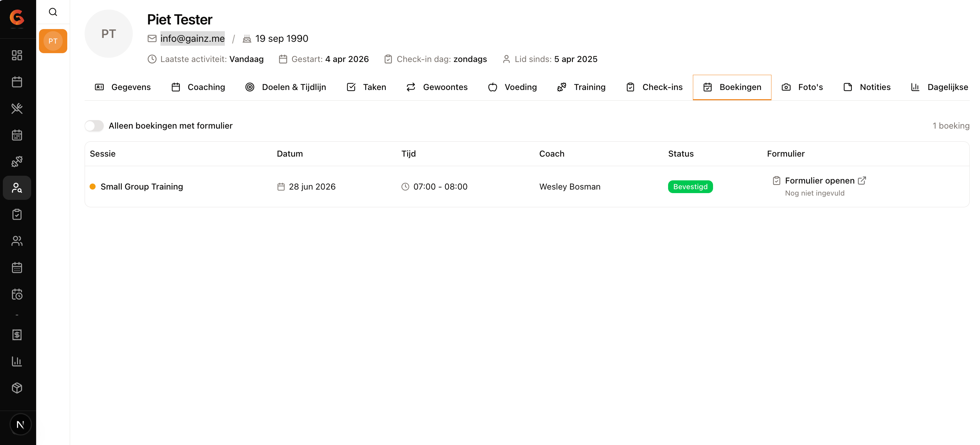The height and width of the screenshot is (445, 980).
Task: Go to the Check-ins tab
Action: 654,87
